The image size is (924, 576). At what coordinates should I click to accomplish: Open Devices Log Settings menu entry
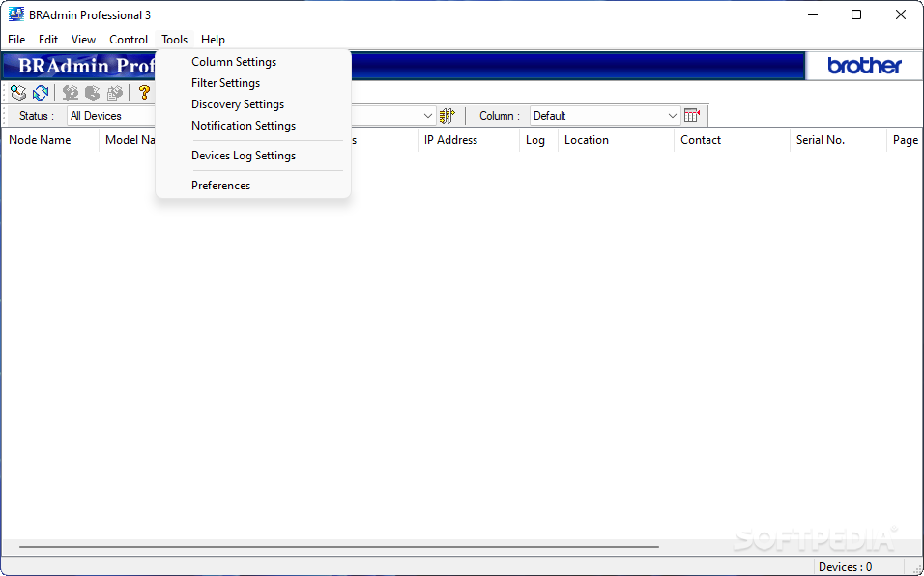point(253,156)
